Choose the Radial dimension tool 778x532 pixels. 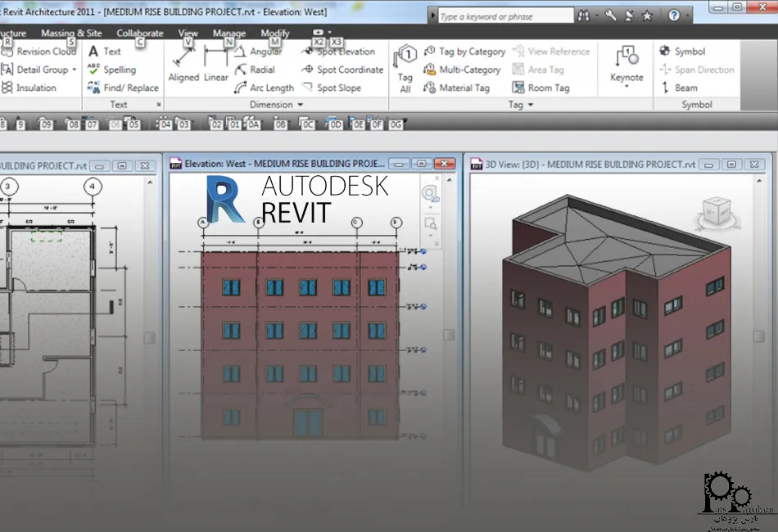tap(255, 70)
